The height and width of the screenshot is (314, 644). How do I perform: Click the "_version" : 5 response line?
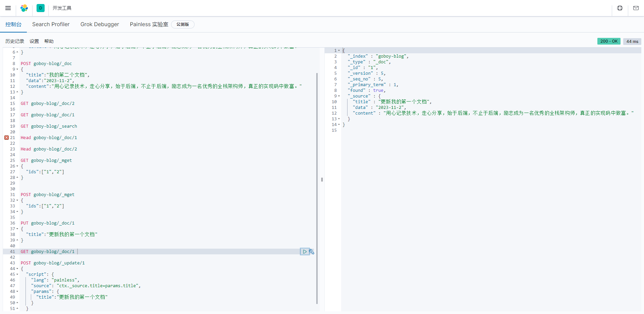(367, 73)
